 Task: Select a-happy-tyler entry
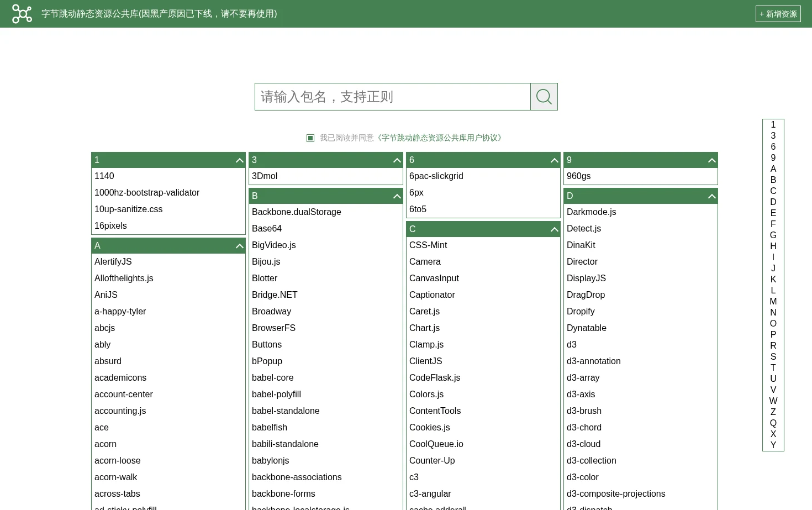tap(120, 312)
